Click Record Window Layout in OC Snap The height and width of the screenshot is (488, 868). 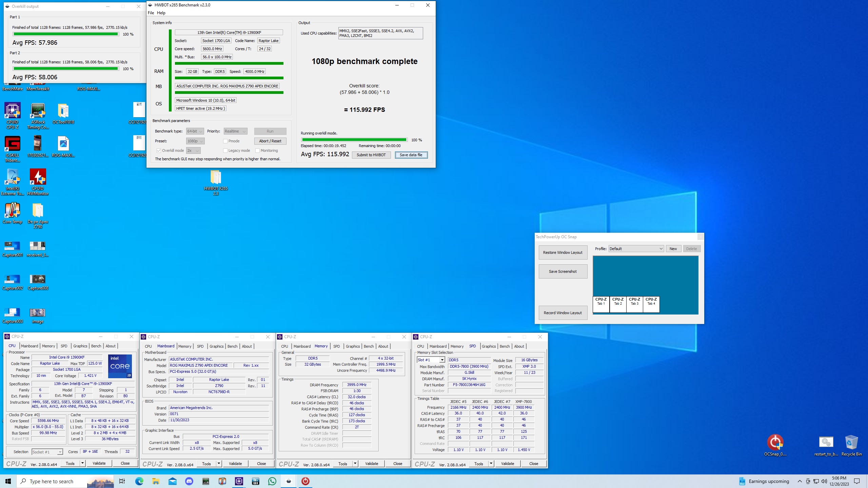pos(563,313)
